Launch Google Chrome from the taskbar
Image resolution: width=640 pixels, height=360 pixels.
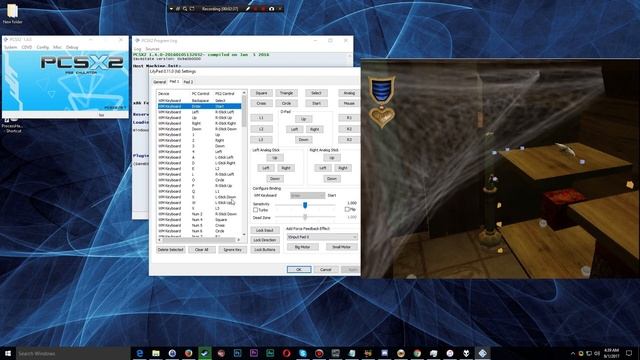click(417, 353)
